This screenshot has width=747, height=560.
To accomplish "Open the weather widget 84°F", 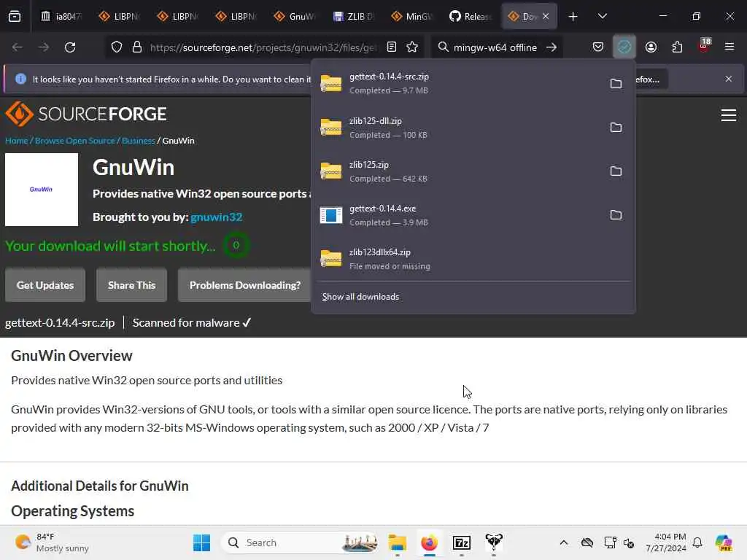I will coord(52,542).
